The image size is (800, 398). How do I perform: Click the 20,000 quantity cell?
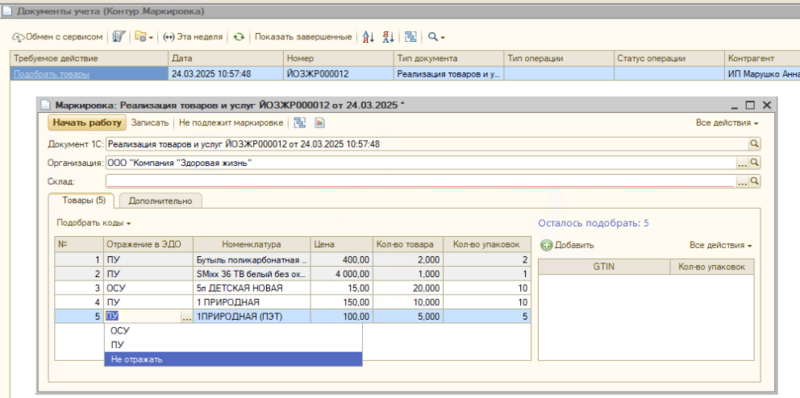[408, 288]
